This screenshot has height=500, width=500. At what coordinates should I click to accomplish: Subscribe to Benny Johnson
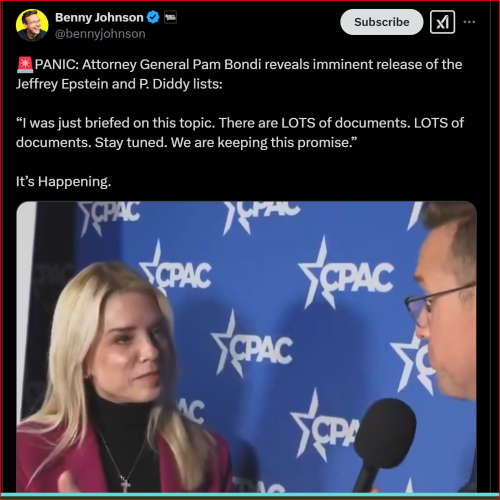pyautogui.click(x=382, y=22)
